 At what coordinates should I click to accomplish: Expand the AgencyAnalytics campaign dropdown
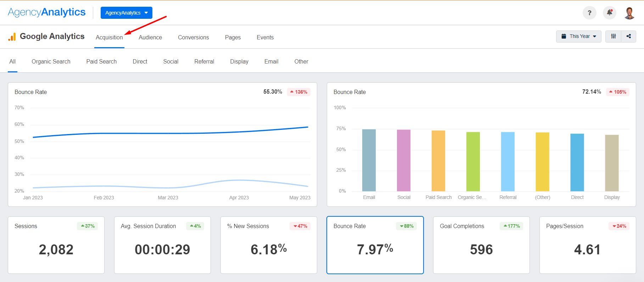pyautogui.click(x=127, y=13)
